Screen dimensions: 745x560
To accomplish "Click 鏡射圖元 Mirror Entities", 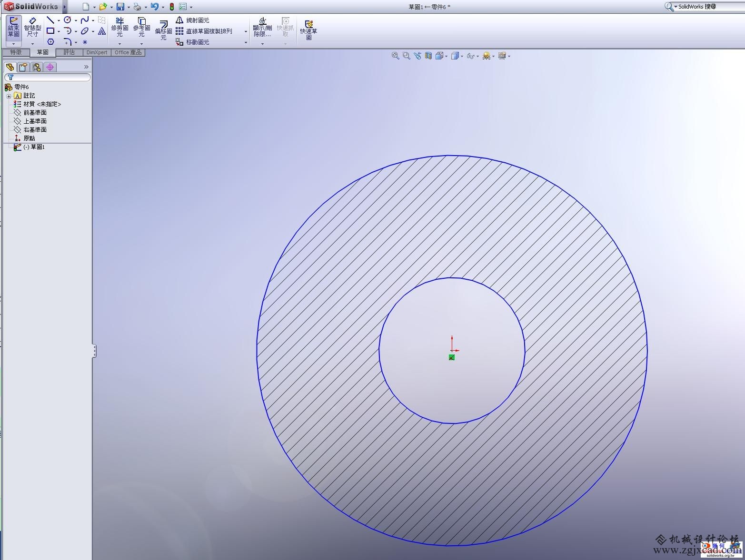I will [x=192, y=20].
